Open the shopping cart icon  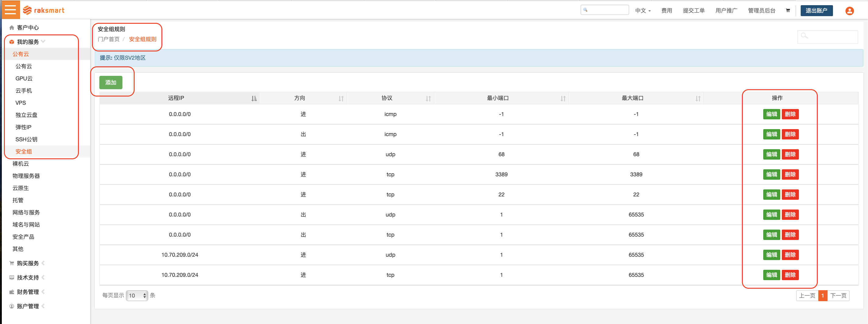coord(788,10)
